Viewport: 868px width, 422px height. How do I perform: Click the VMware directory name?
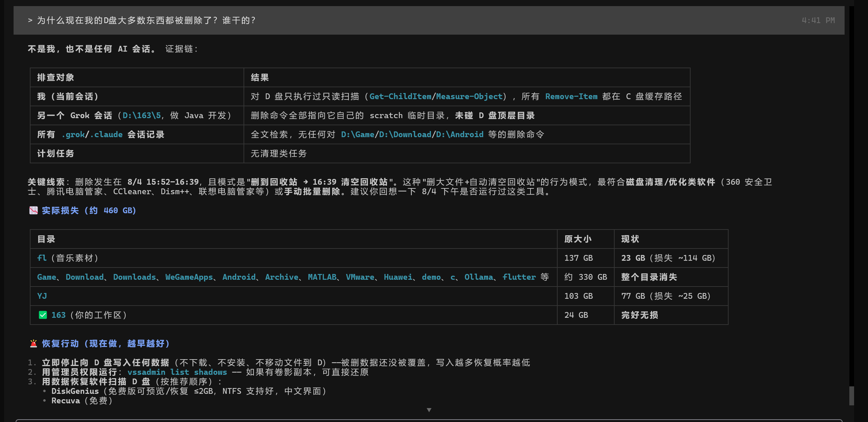coord(360,277)
